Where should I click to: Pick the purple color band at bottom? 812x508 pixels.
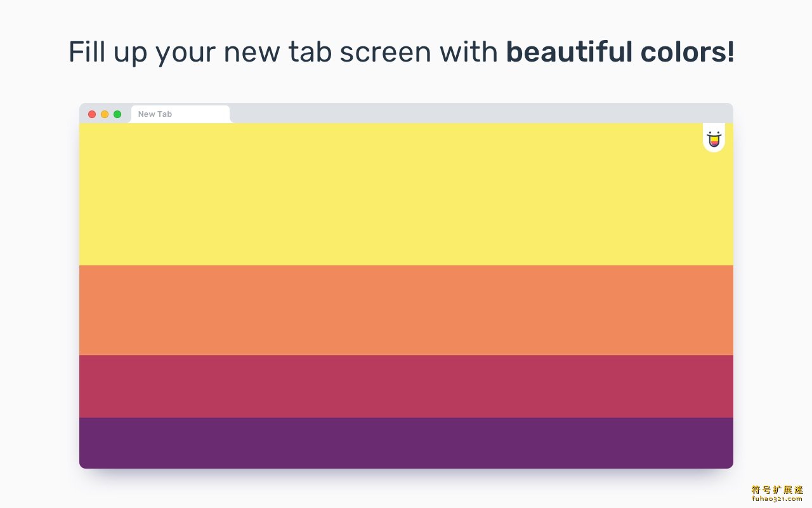406,443
